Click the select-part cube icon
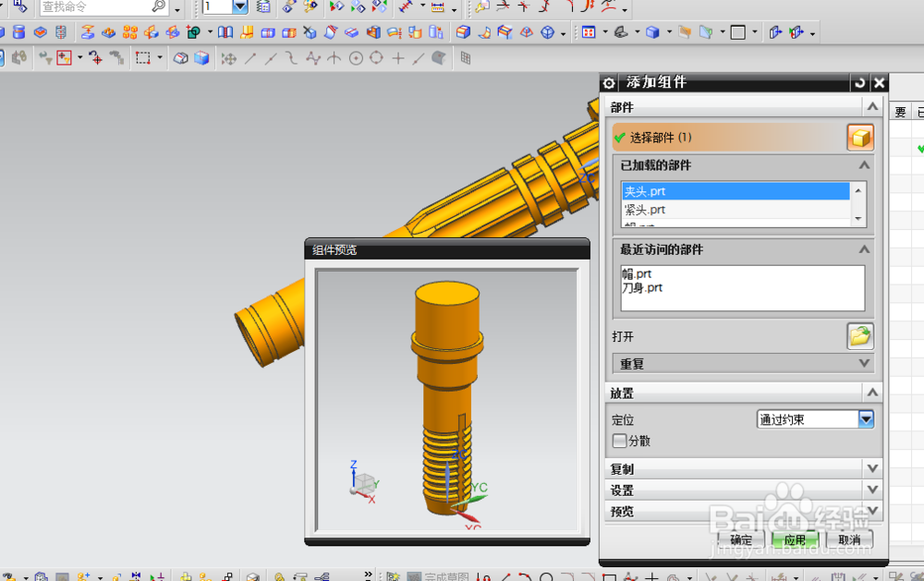Screen dimensions: 924x581 click(x=860, y=138)
